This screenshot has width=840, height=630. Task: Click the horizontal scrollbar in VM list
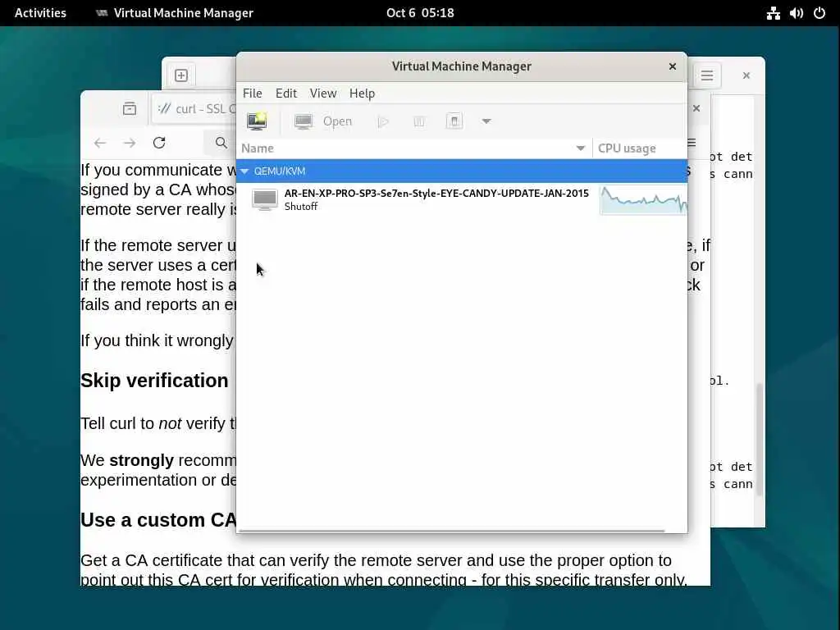click(x=452, y=531)
